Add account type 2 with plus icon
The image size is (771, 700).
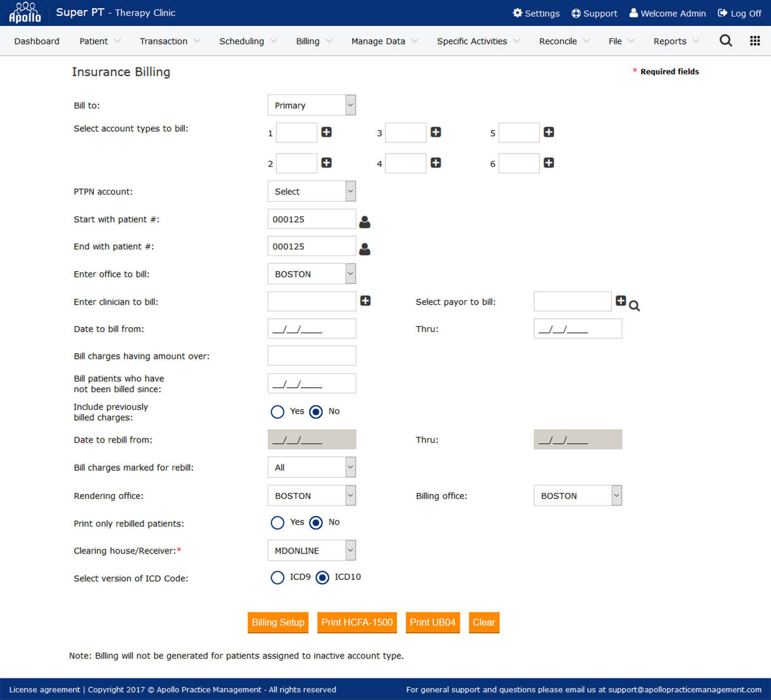327,162
